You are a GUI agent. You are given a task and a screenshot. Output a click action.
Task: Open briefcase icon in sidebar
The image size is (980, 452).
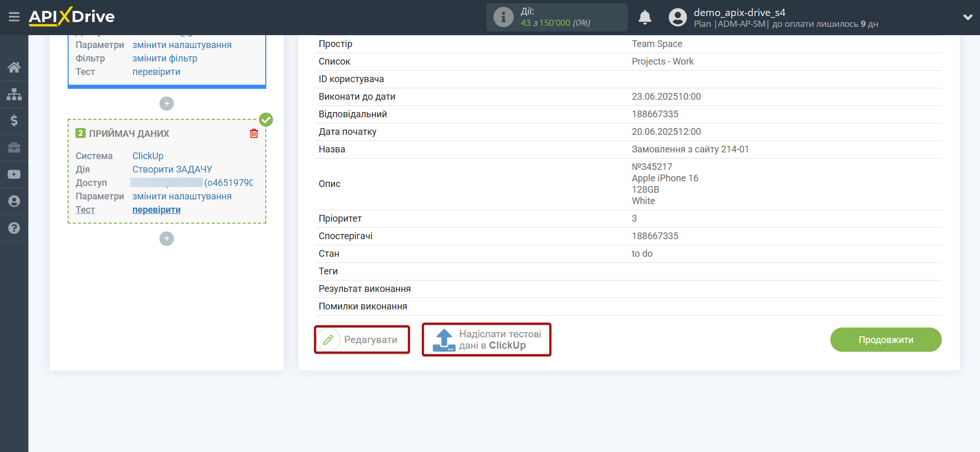14,147
